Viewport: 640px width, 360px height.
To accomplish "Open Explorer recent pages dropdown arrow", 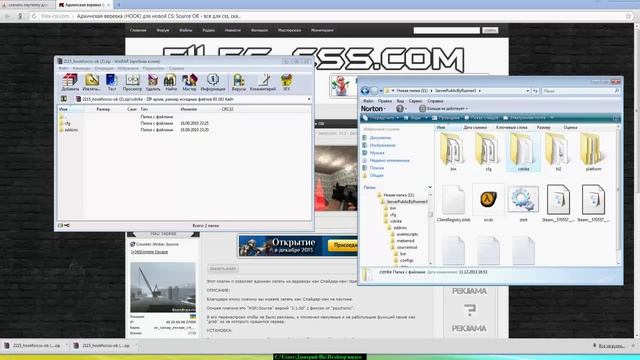I will (381, 91).
